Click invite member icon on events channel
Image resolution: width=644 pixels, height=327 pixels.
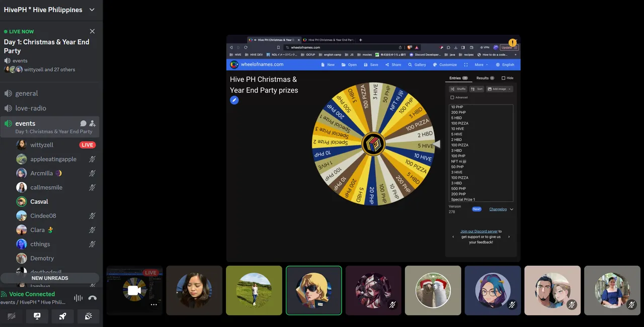[93, 123]
